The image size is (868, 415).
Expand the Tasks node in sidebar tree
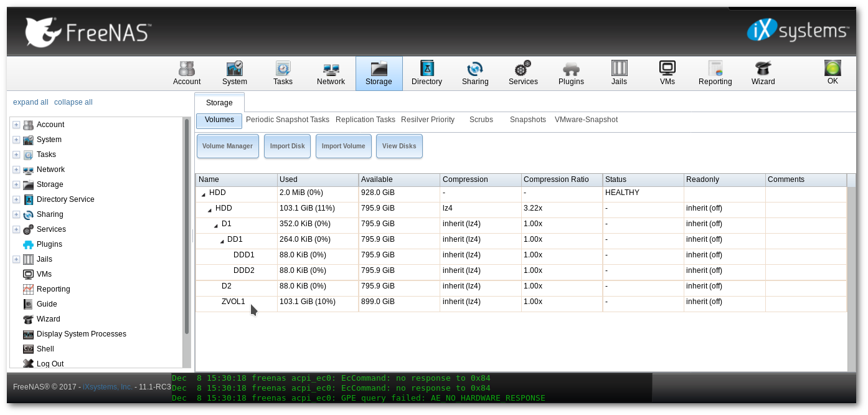pyautogui.click(x=16, y=155)
